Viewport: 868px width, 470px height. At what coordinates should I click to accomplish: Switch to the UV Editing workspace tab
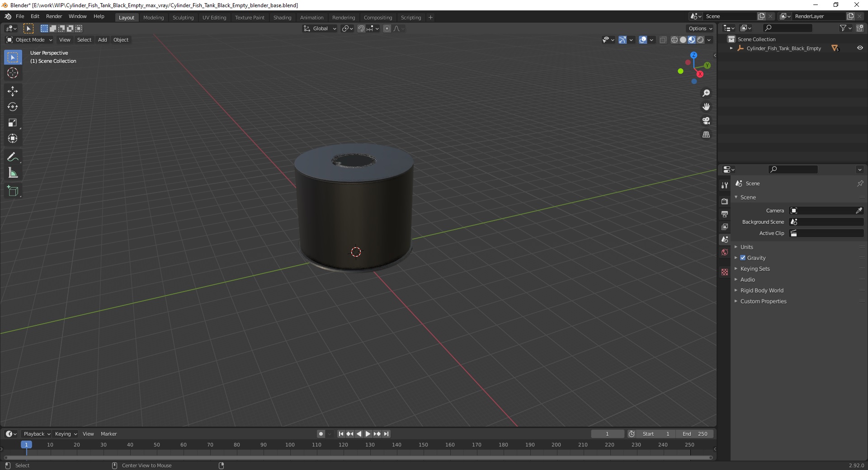[214, 18]
